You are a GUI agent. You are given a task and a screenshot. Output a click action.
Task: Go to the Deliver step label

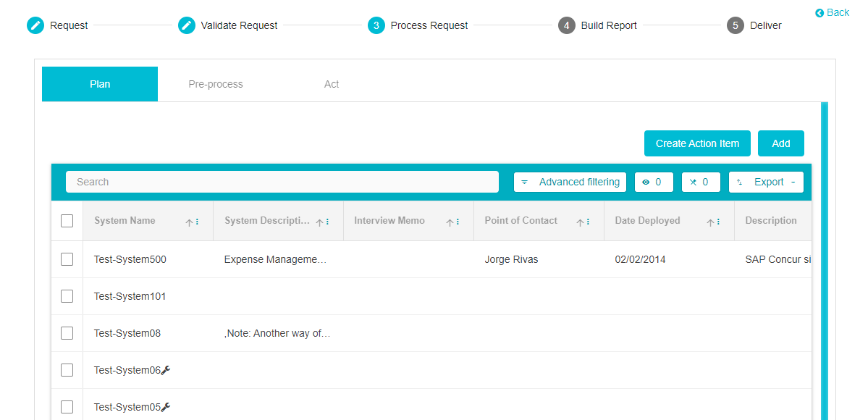click(766, 25)
